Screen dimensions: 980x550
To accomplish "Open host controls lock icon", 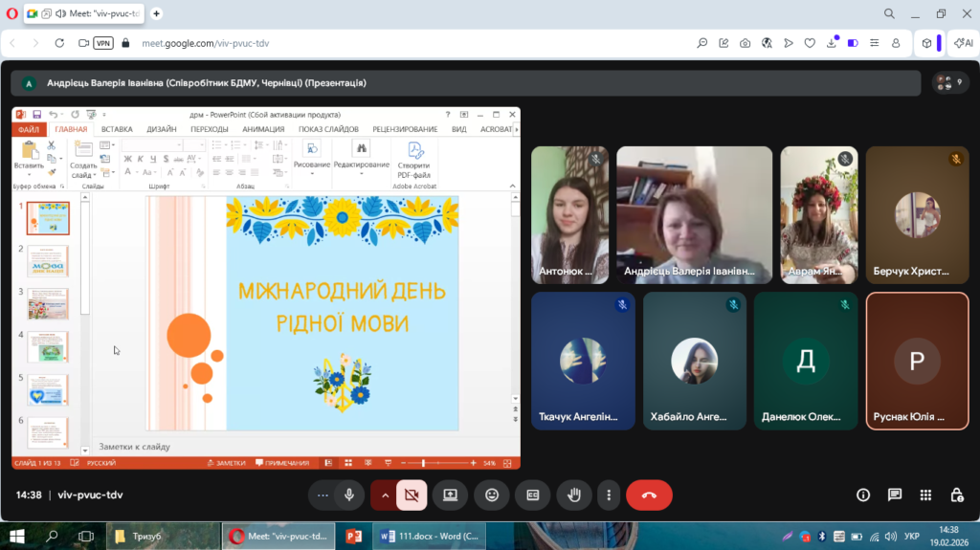I will 956,495.
